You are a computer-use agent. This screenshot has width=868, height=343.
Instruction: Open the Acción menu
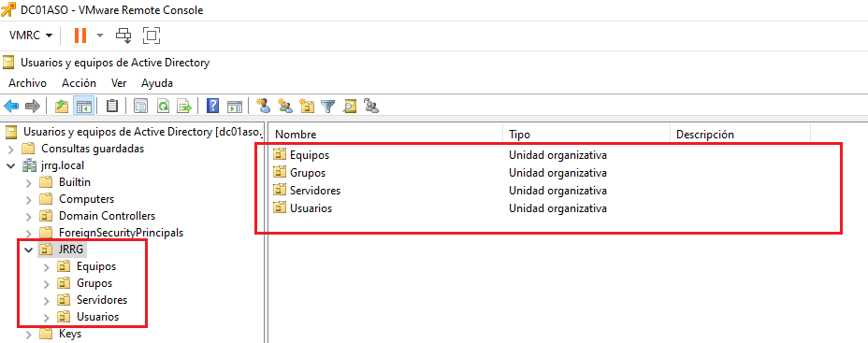(79, 83)
